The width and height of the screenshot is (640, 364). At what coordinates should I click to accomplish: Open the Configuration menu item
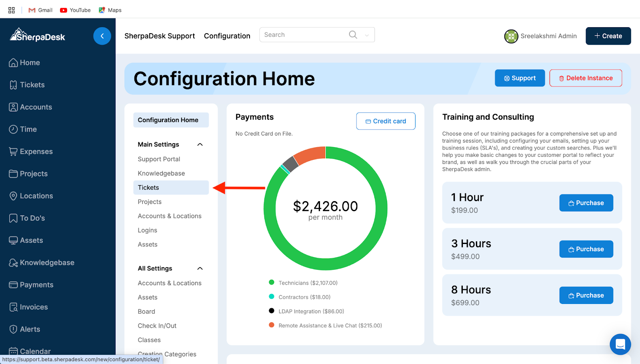pyautogui.click(x=227, y=36)
